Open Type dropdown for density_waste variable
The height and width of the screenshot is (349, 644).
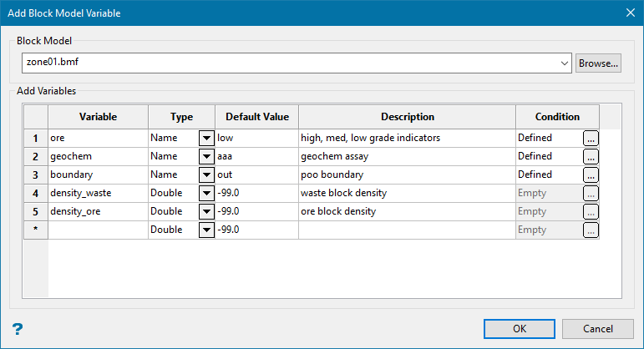(x=205, y=193)
